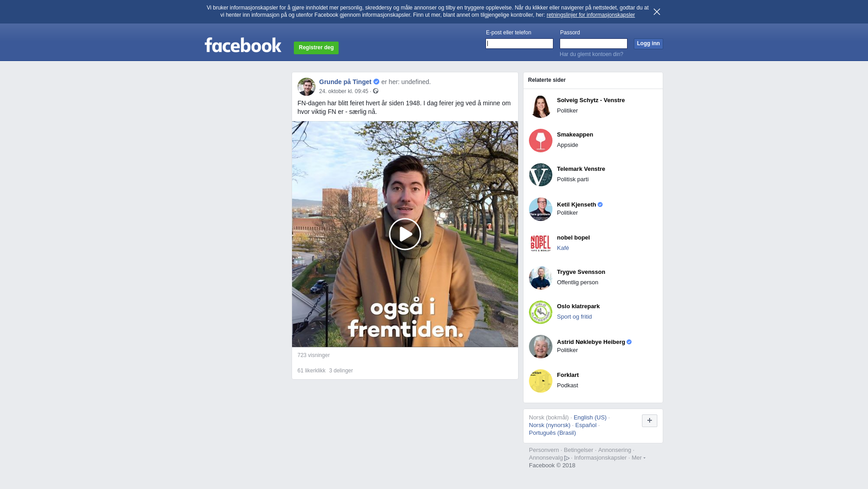The image size is (868, 489).
Task: Play the video with the play button
Action: (405, 234)
